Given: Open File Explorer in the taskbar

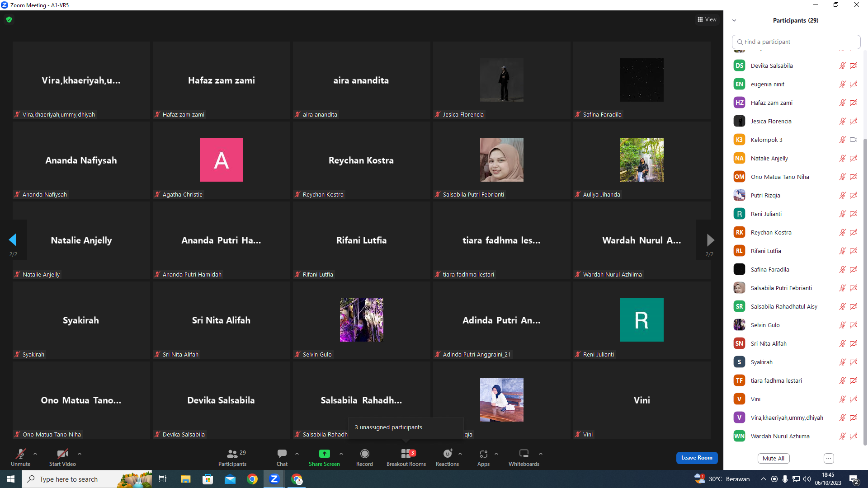Looking at the screenshot, I should tap(185, 479).
